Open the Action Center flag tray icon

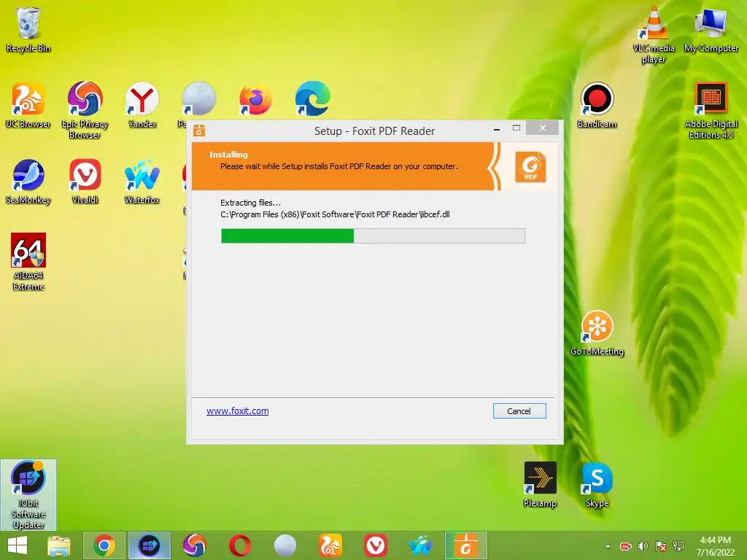pyautogui.click(x=661, y=546)
